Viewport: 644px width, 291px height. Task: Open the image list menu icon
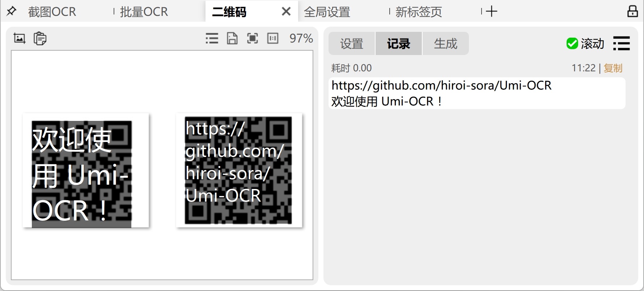pyautogui.click(x=212, y=38)
